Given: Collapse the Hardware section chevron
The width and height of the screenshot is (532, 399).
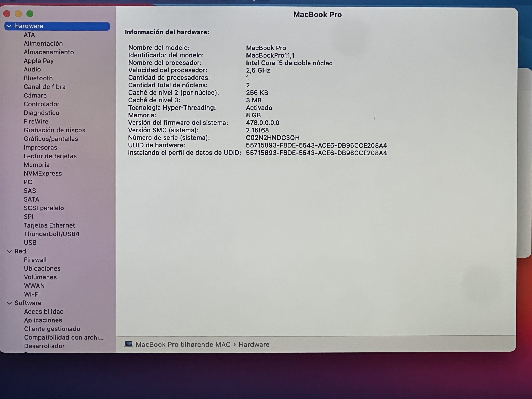Looking at the screenshot, I should click(9, 26).
